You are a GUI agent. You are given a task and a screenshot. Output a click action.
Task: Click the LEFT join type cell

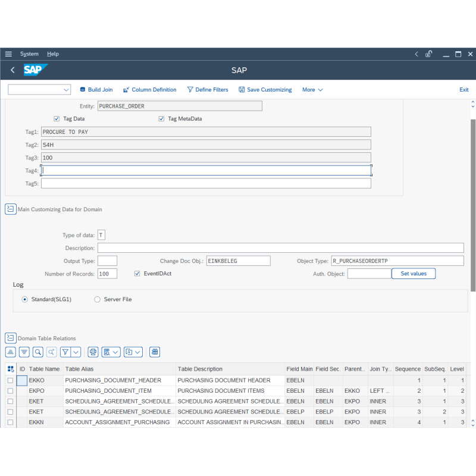click(x=381, y=391)
